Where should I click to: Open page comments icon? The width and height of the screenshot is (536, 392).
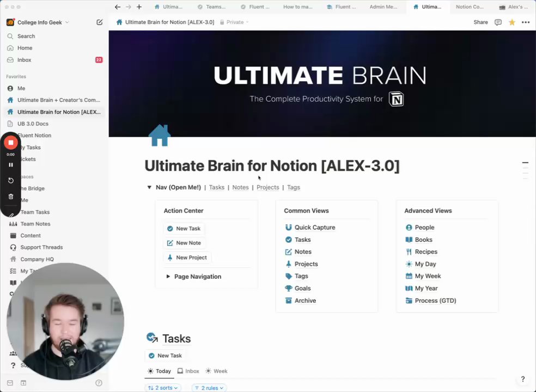pyautogui.click(x=498, y=22)
